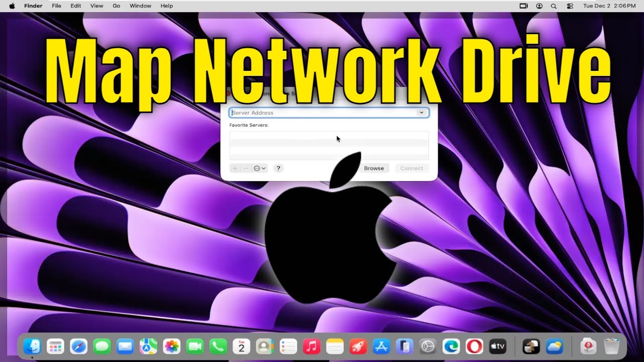
Task: Expand the Server Address history dropdown
Action: pos(422,113)
